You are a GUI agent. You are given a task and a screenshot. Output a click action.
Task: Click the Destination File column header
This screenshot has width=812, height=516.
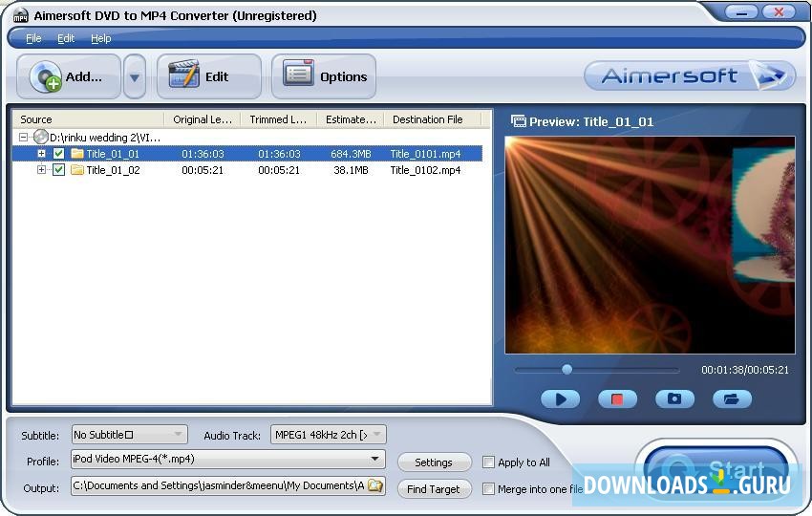point(433,119)
